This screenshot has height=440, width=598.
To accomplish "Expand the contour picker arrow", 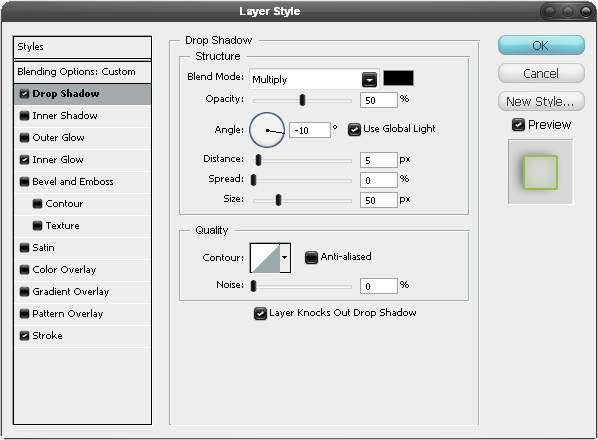I will coord(285,258).
